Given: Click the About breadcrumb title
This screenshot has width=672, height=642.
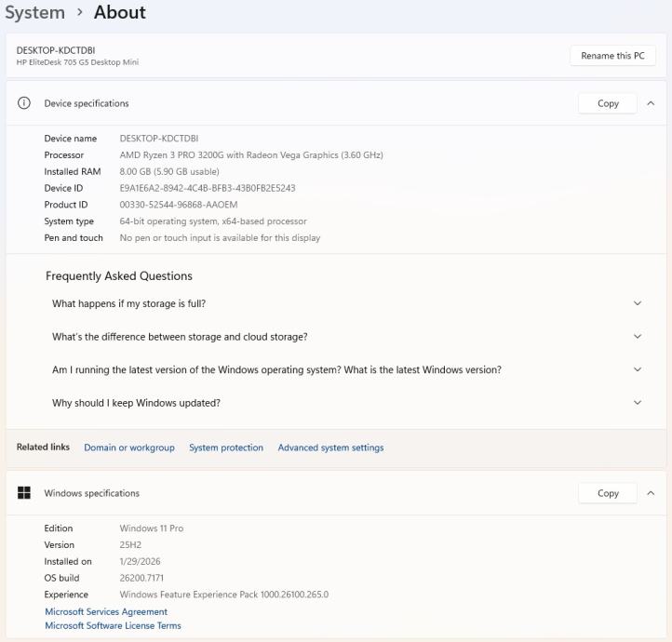Looking at the screenshot, I should [119, 12].
